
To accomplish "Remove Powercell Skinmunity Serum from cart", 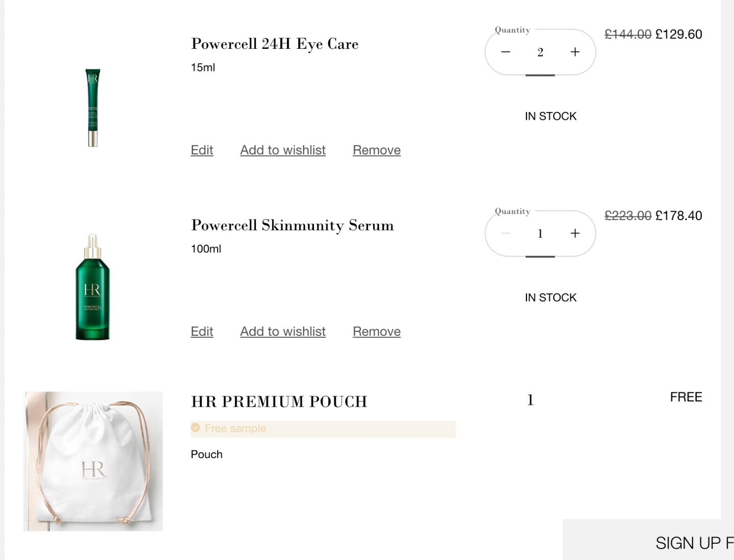I will 377,332.
